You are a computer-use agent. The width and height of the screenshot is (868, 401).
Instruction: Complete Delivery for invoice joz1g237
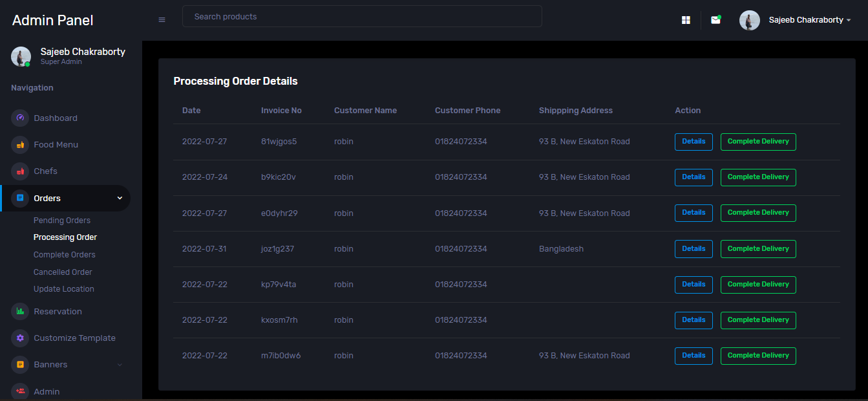point(758,249)
